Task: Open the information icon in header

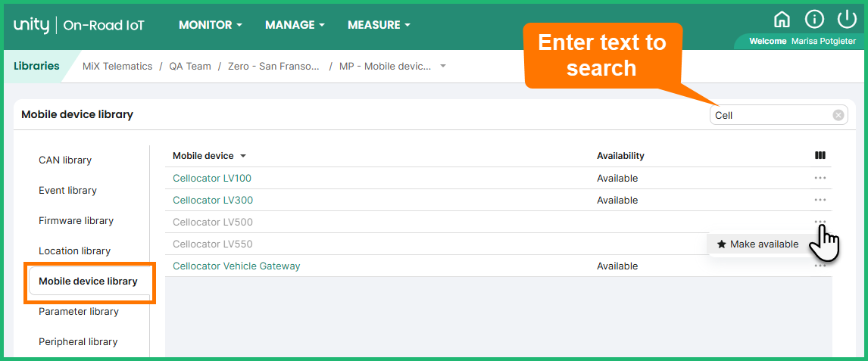Action: point(814,20)
